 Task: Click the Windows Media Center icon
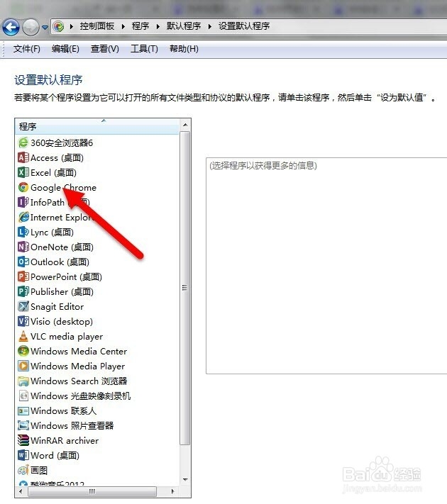pyautogui.click(x=23, y=351)
